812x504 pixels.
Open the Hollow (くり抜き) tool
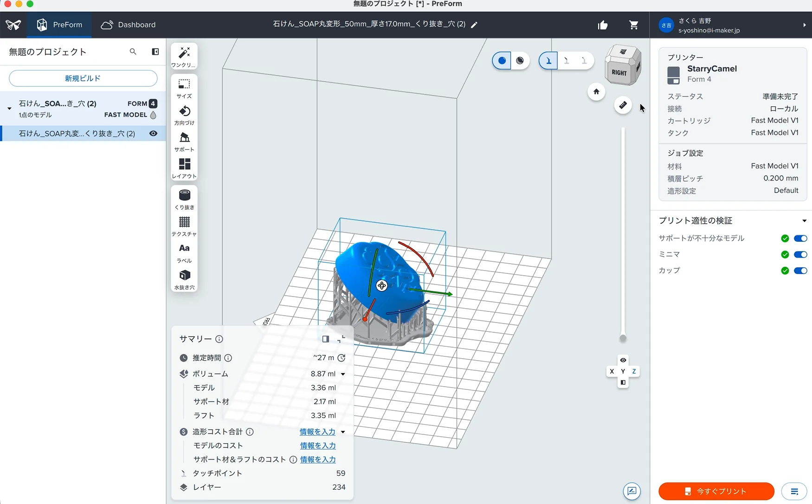coord(184,199)
